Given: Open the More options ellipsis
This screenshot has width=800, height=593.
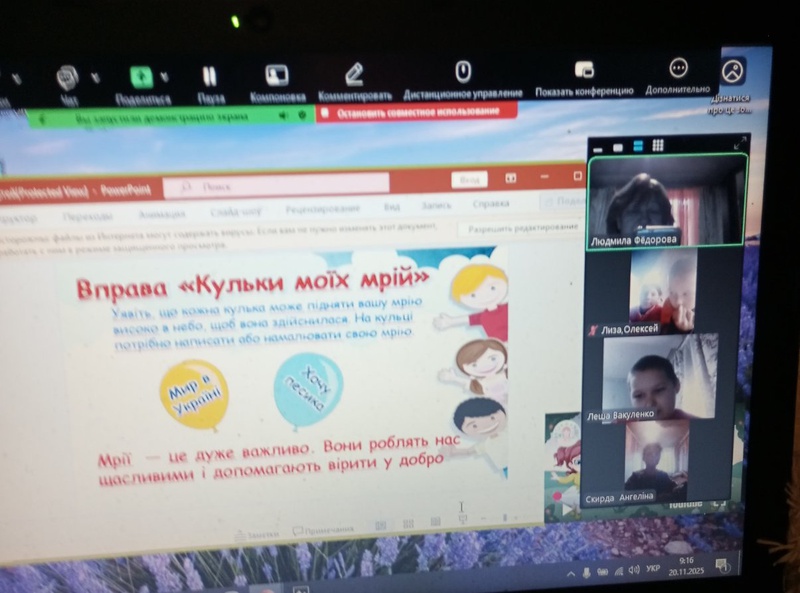Looking at the screenshot, I should pyautogui.click(x=678, y=68).
